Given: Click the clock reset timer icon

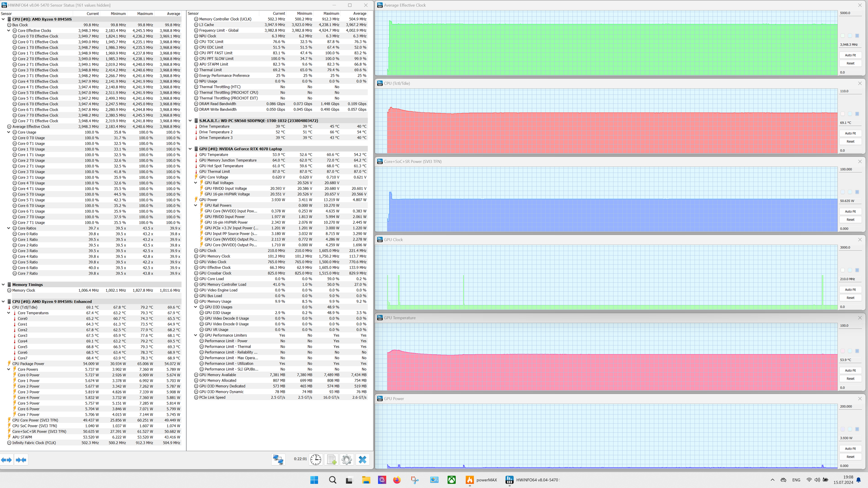Looking at the screenshot, I should pyautogui.click(x=316, y=459).
